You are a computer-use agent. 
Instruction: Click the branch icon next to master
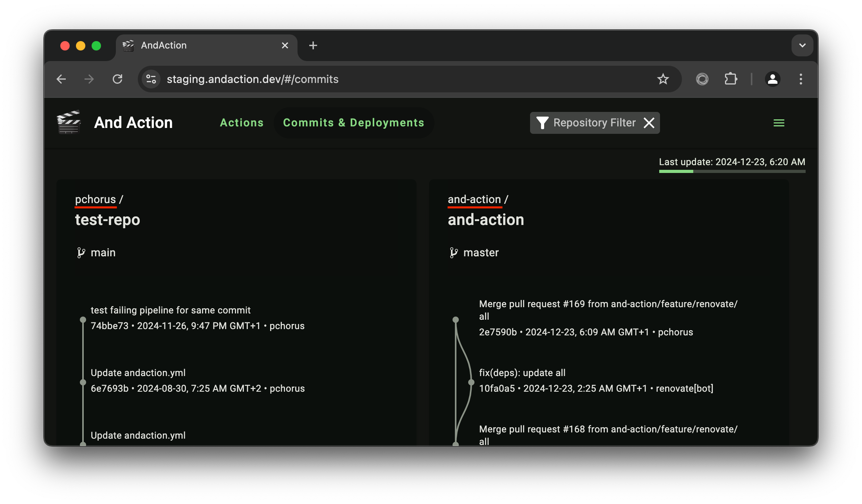point(454,252)
